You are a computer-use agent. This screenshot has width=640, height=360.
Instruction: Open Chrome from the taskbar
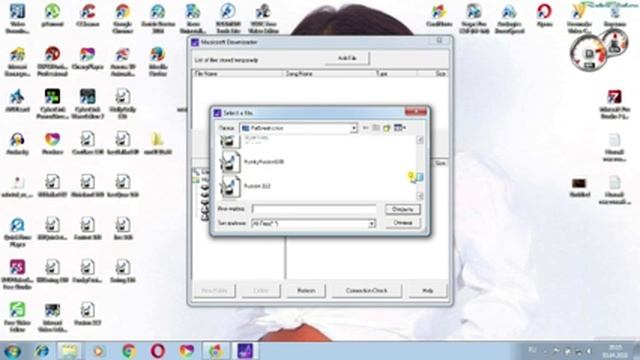129,351
